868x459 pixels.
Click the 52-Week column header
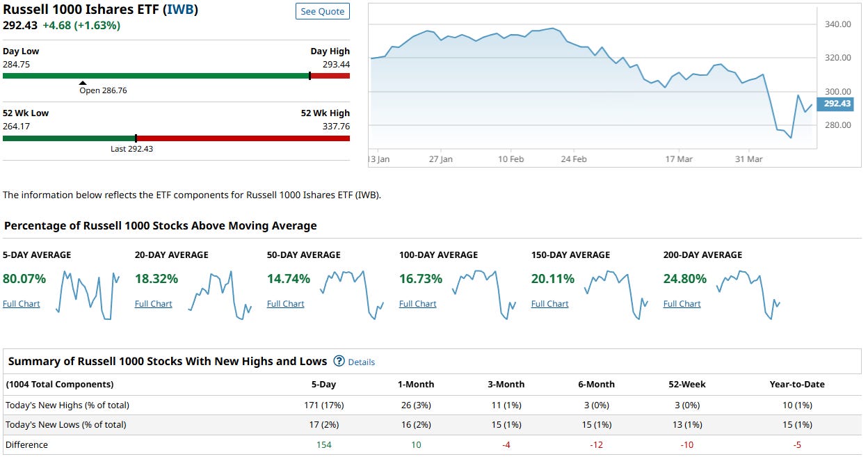tap(687, 385)
